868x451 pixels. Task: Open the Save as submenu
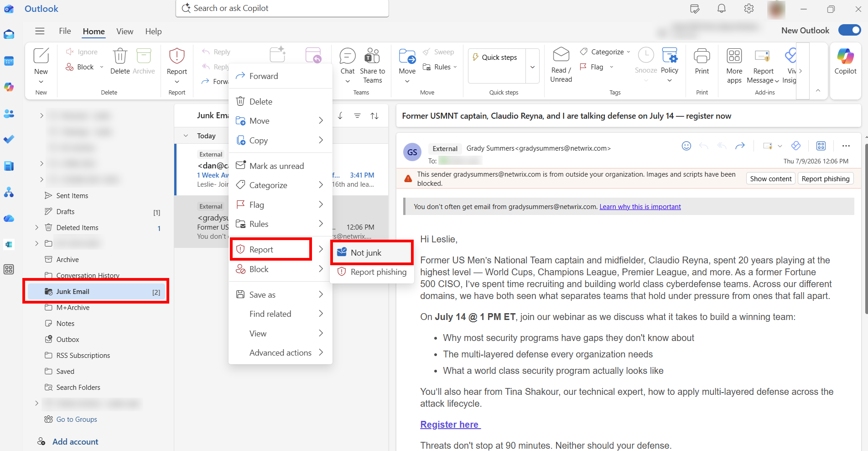280,295
